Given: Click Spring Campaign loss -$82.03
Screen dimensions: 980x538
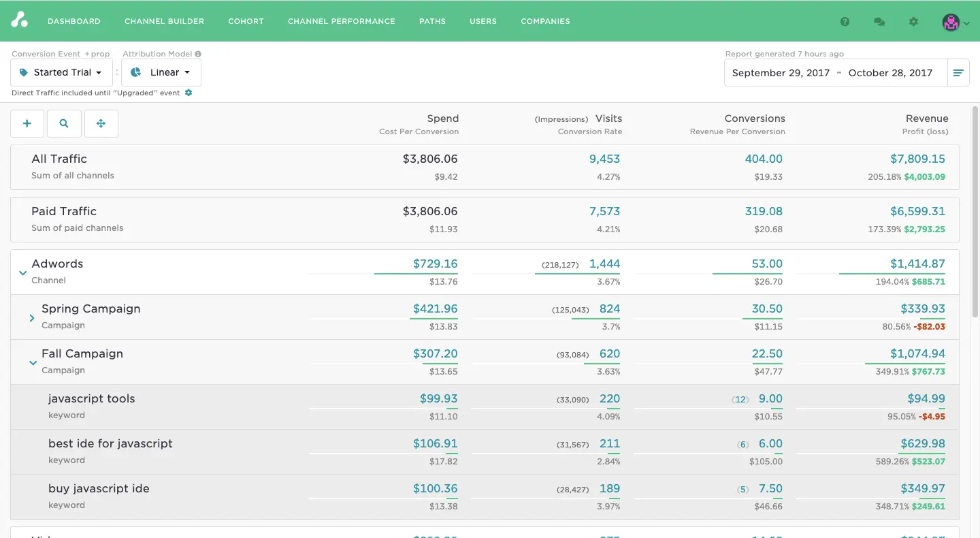Looking at the screenshot, I should tap(929, 326).
